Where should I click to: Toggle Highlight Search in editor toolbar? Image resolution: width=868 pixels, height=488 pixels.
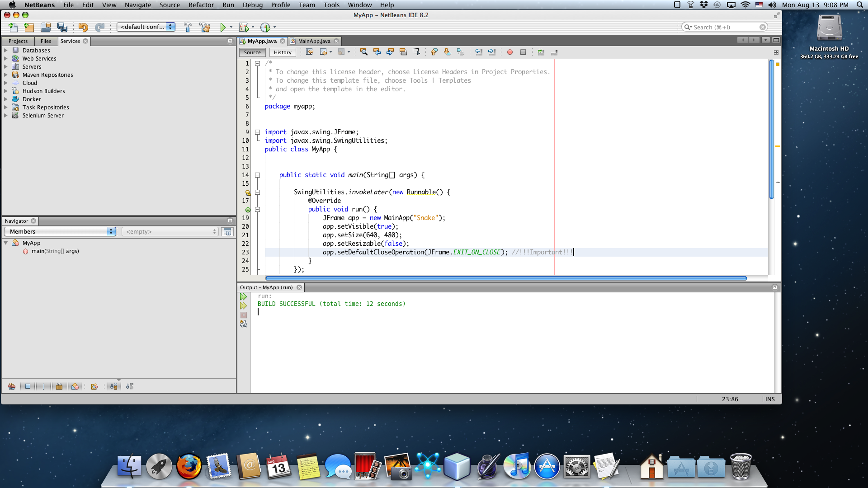click(x=403, y=52)
